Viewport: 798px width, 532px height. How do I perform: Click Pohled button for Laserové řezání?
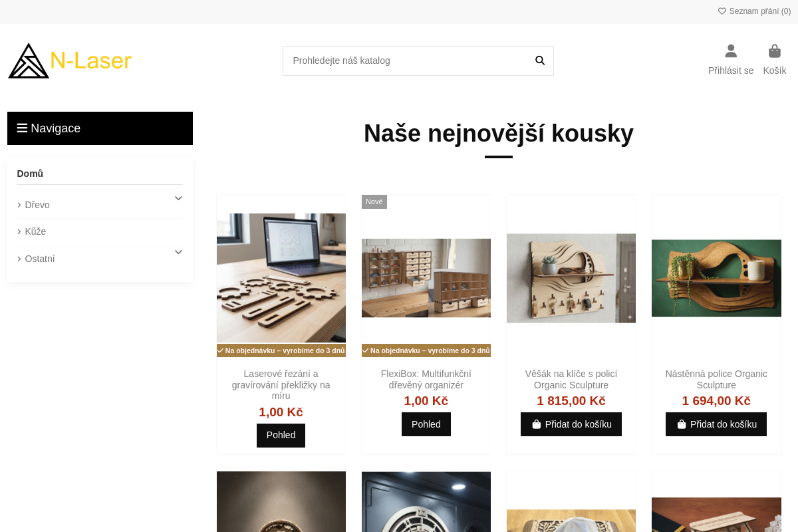pos(281,436)
